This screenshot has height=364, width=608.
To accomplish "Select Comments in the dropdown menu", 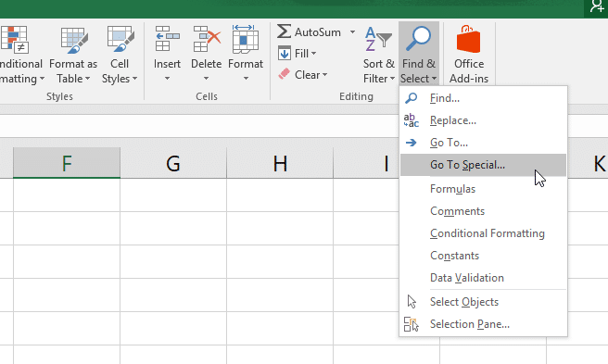I will click(483, 211).
